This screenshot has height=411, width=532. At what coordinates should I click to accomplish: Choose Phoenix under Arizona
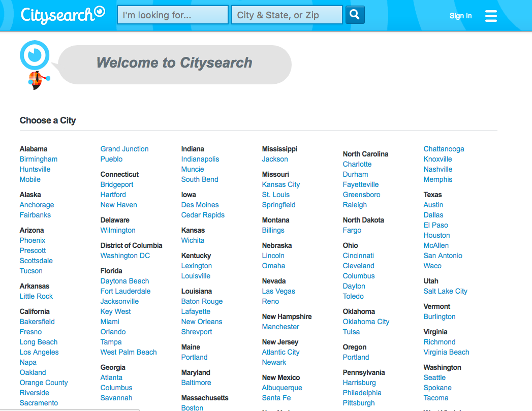pos(32,240)
